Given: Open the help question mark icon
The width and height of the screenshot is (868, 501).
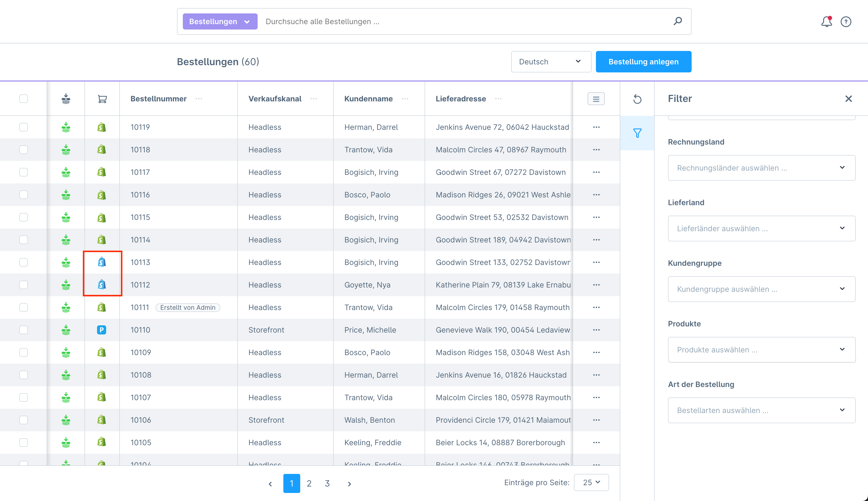Looking at the screenshot, I should (x=846, y=22).
